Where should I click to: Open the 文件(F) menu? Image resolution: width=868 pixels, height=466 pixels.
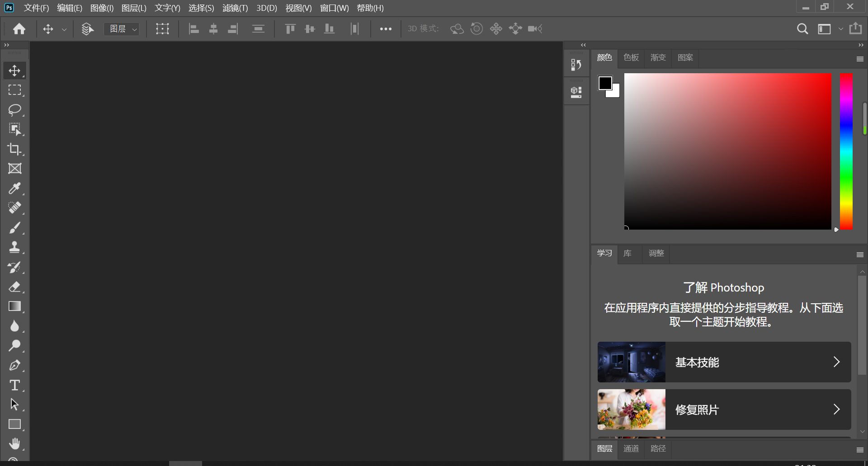point(36,8)
